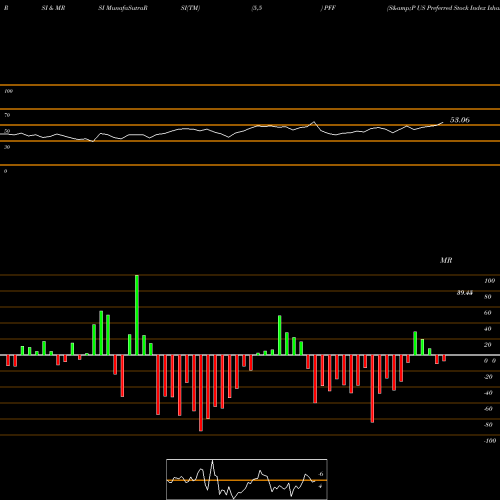
Task: Click the -80 label on the MR axis
Action: 488,425
